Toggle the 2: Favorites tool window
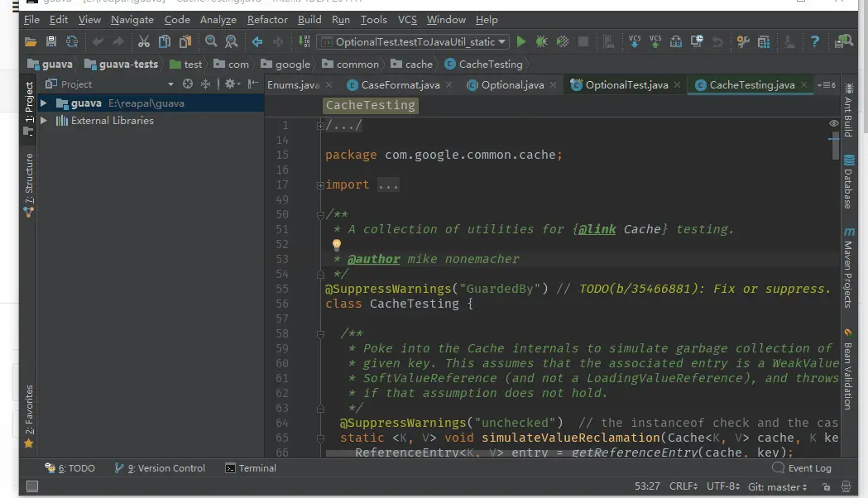Image resolution: width=868 pixels, height=498 pixels. pyautogui.click(x=29, y=416)
